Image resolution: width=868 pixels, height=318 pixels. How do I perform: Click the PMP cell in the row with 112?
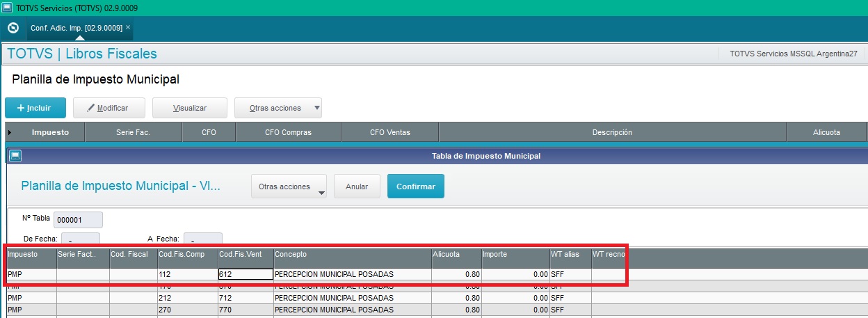(31, 275)
